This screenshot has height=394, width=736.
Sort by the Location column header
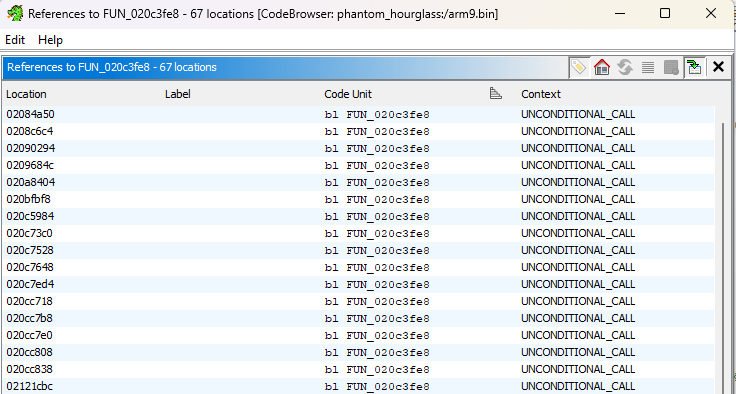[x=26, y=94]
